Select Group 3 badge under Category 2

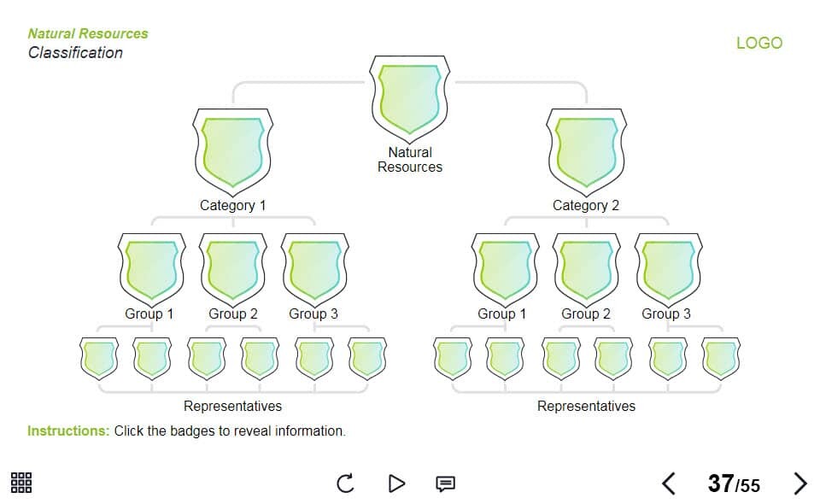[x=667, y=267]
